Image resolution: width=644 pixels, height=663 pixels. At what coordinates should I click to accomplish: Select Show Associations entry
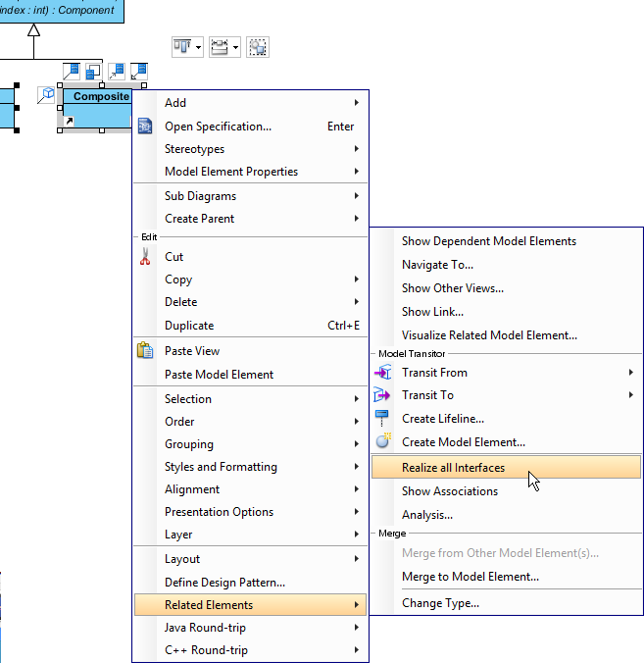tap(506, 491)
